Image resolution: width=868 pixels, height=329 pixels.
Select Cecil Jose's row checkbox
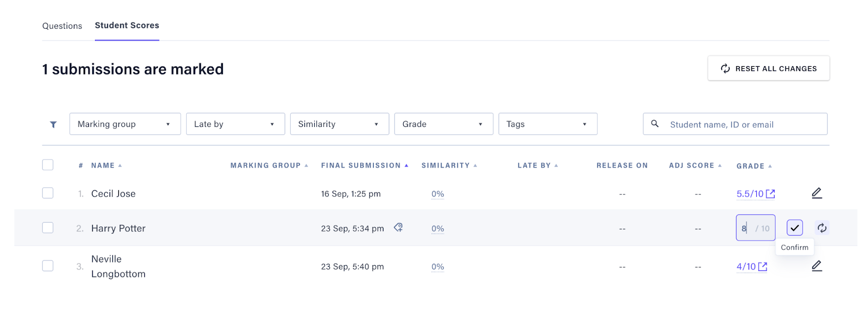click(48, 193)
